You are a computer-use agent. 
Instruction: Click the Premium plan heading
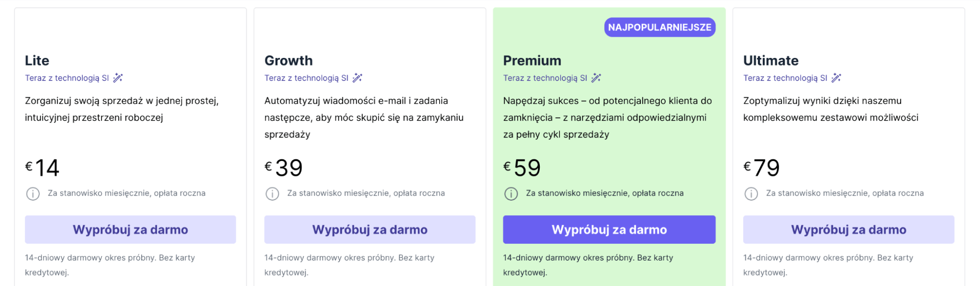pos(532,60)
